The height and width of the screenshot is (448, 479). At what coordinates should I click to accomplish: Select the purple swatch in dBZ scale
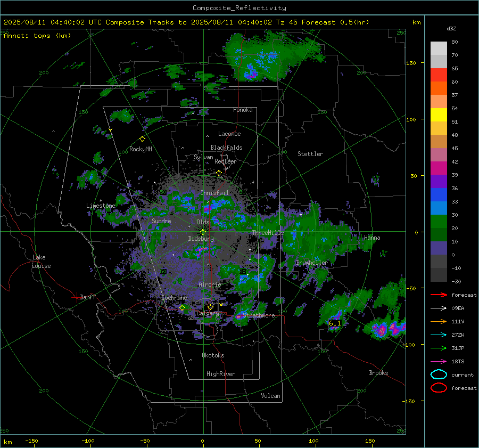click(439, 181)
